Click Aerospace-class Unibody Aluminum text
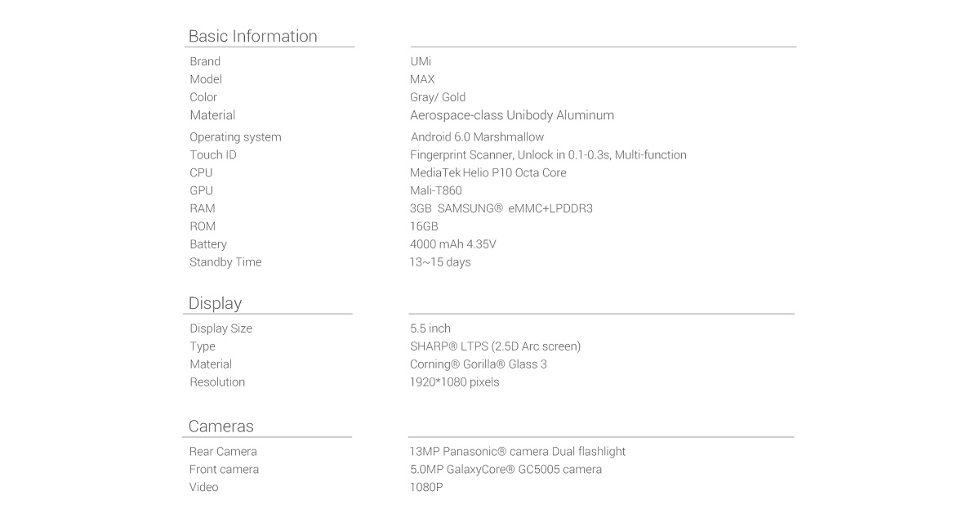This screenshot has height=509, width=980. click(511, 115)
